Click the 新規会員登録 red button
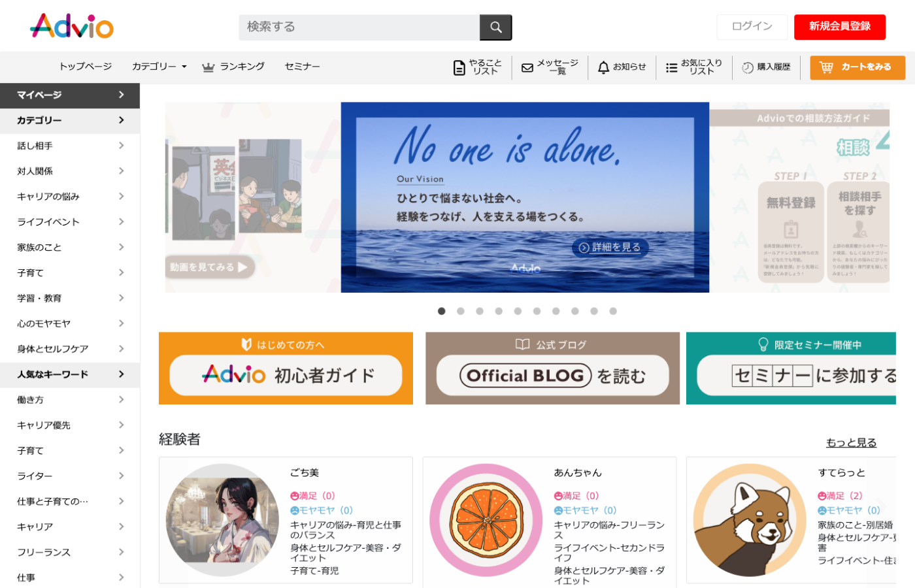Screen dimensions: 915x588 839,27
